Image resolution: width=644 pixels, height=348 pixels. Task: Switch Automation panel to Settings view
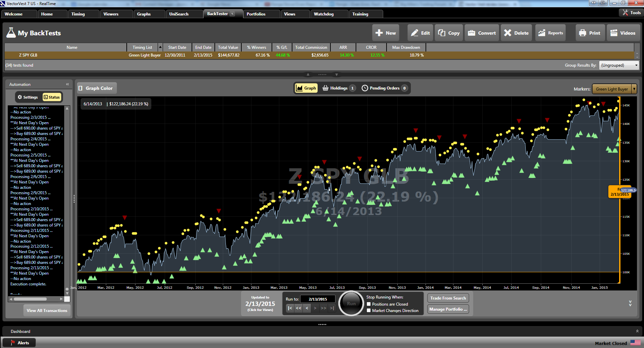pyautogui.click(x=28, y=97)
